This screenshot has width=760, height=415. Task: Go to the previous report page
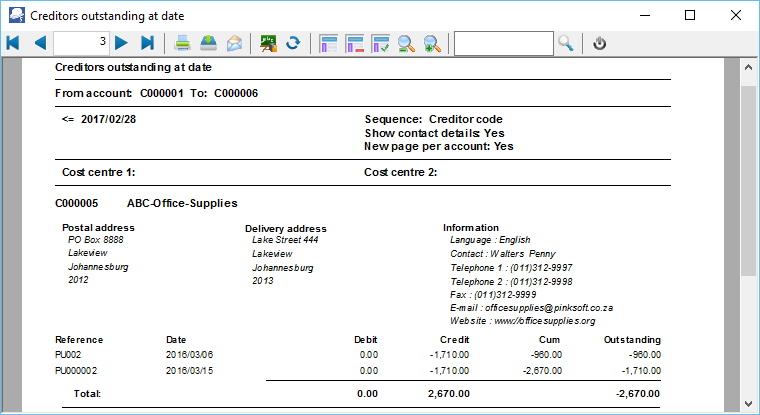click(x=39, y=43)
